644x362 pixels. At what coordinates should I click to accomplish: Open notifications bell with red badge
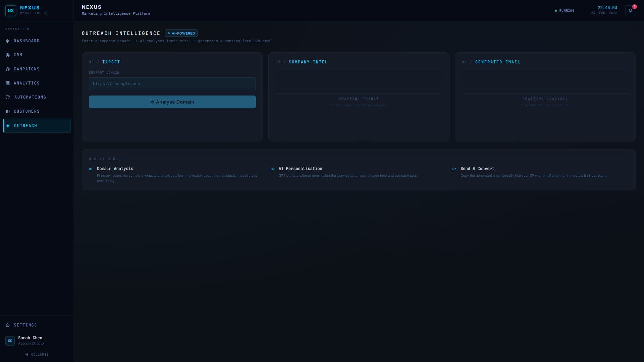(x=631, y=11)
